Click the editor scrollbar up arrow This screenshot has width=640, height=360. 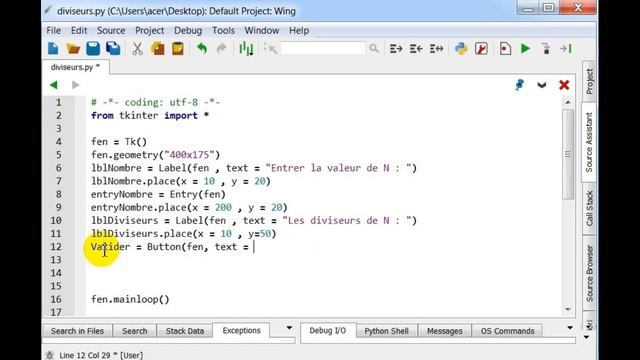pyautogui.click(x=568, y=102)
